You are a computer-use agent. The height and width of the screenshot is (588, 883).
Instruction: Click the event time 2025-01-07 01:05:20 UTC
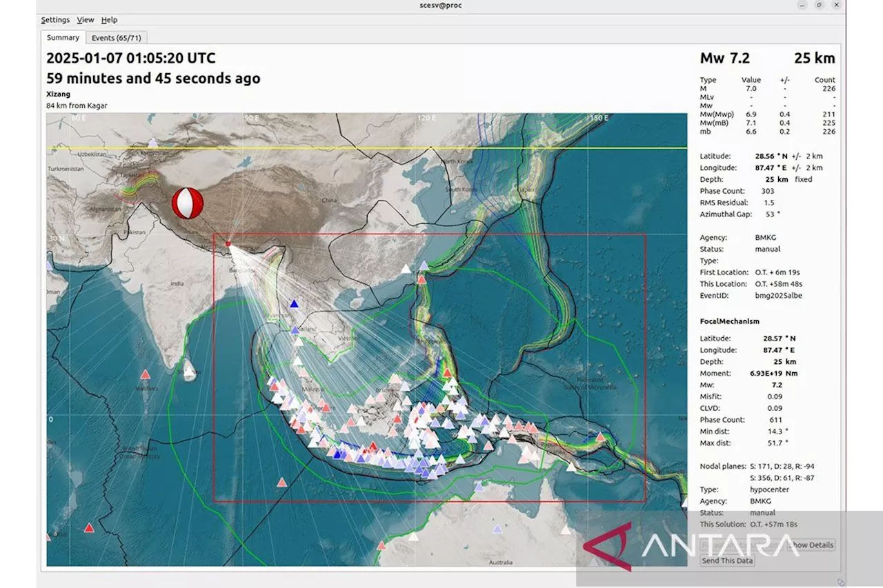click(x=131, y=59)
